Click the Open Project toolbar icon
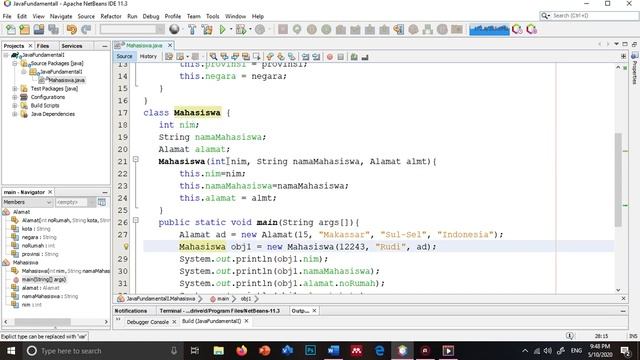 pos(39,29)
